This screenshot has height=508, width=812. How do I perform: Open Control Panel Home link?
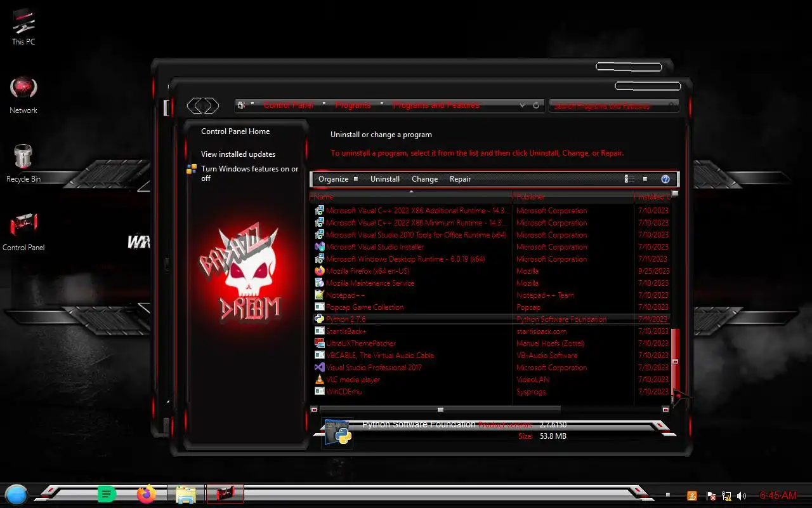pos(235,131)
